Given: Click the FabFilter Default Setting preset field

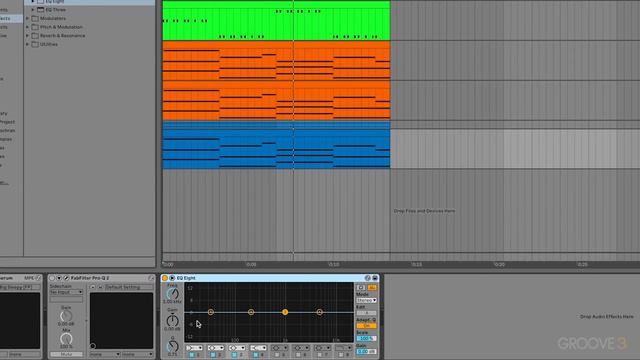Looking at the screenshot, I should click(129, 287).
